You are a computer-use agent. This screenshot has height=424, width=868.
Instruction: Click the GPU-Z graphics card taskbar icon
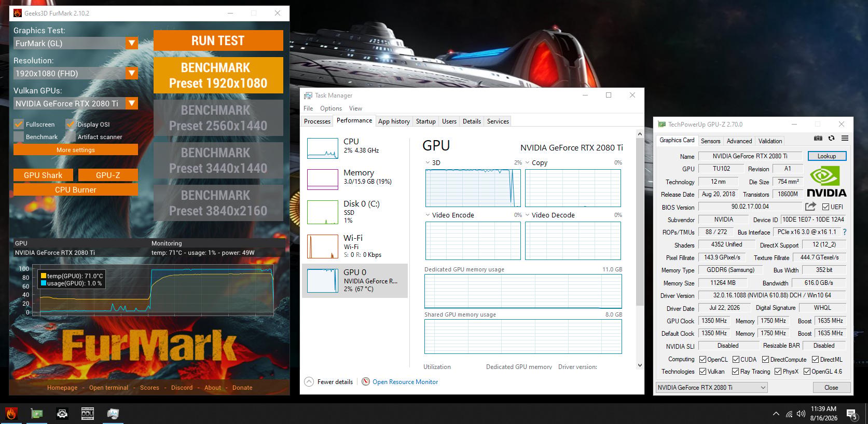click(x=37, y=413)
